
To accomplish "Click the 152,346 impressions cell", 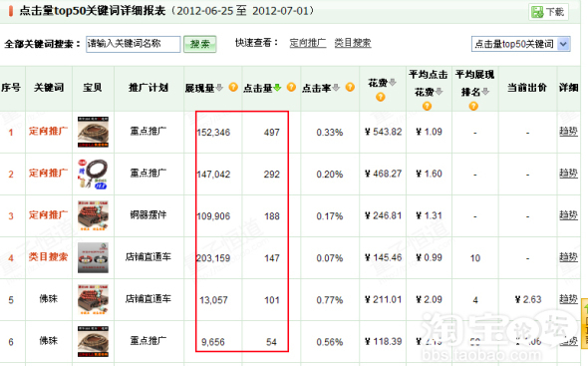I will [213, 133].
